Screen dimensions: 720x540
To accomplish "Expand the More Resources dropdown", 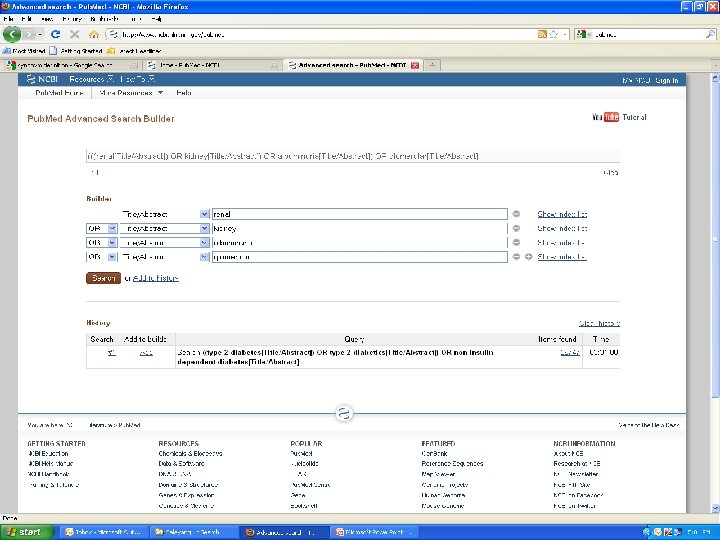I will pos(131,93).
